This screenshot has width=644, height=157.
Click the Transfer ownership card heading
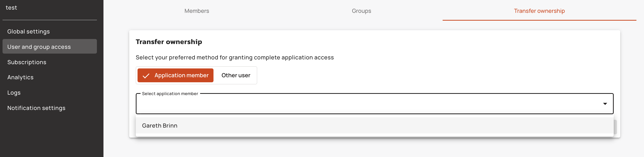[x=169, y=42]
